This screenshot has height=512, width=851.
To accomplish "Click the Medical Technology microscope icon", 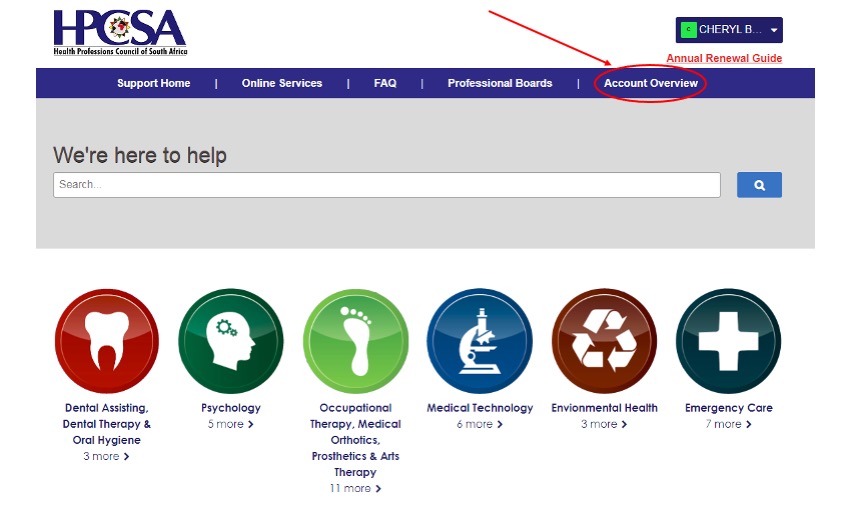I will pos(479,341).
